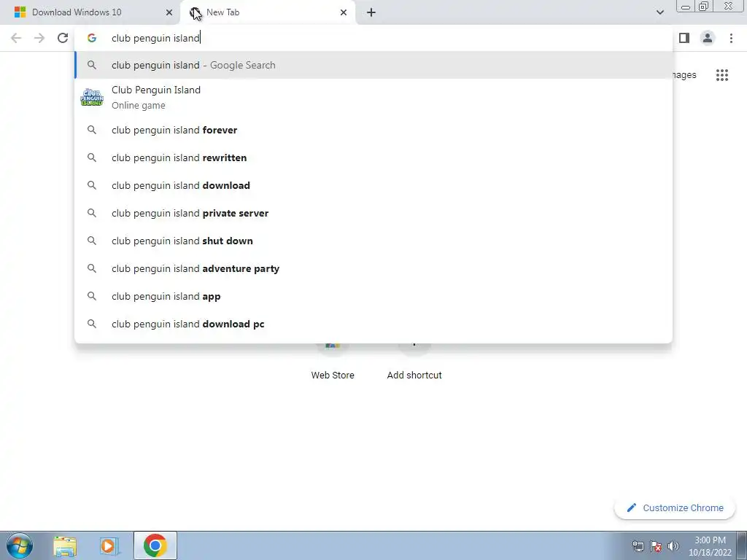Close the Download Windows 10 tab

pyautogui.click(x=169, y=12)
